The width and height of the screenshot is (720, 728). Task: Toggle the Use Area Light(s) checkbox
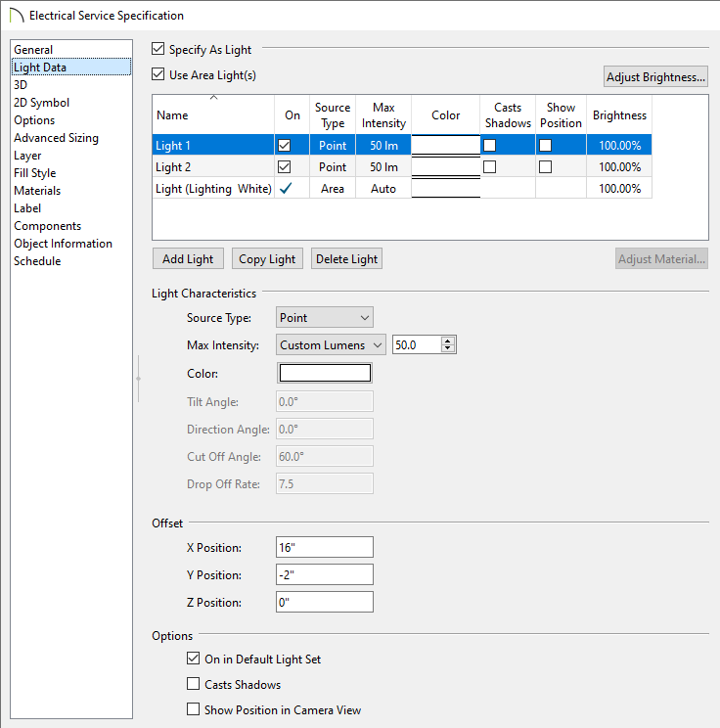157,74
